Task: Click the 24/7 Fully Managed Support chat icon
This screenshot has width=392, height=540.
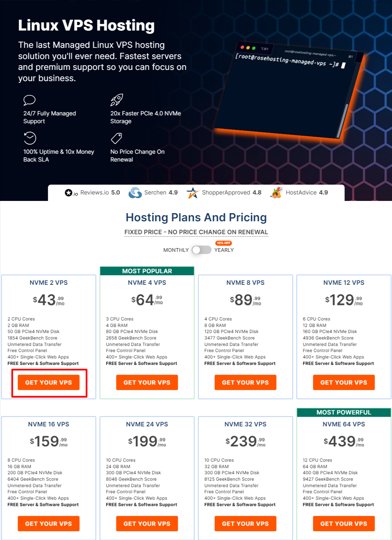Action: [x=29, y=100]
